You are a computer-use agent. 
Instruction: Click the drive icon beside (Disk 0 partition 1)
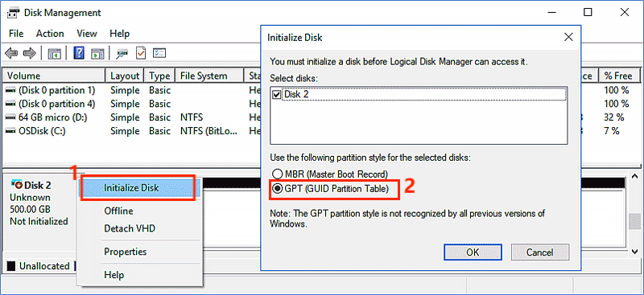point(10,90)
